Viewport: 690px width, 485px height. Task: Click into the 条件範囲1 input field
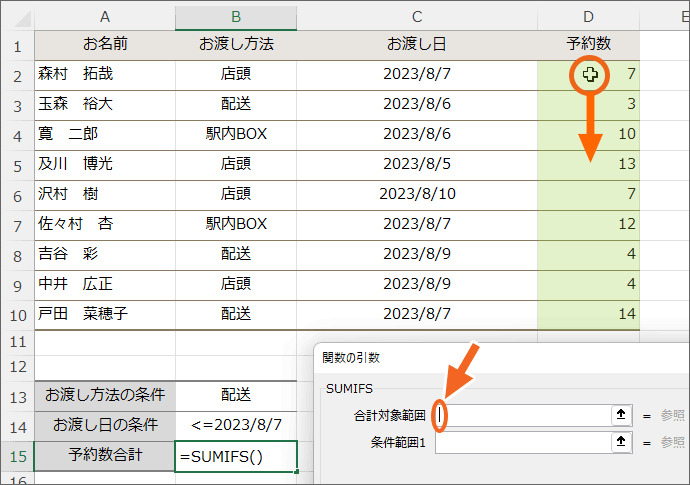[523, 442]
